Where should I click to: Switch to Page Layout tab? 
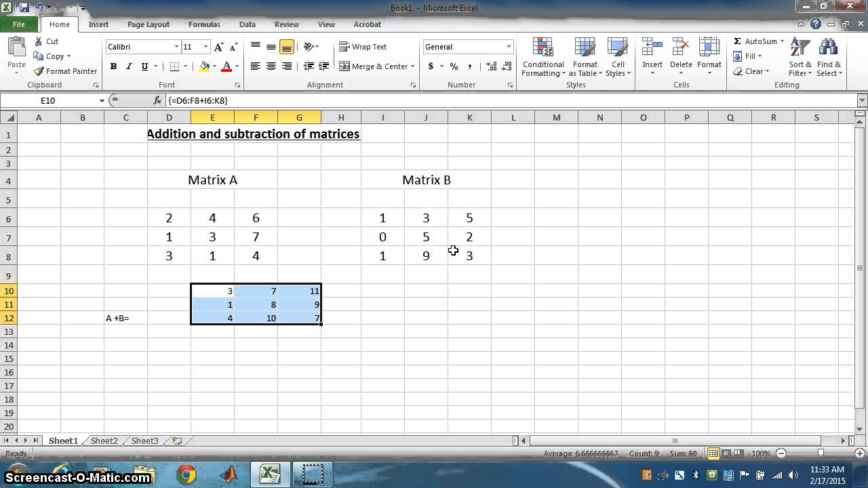(x=149, y=24)
